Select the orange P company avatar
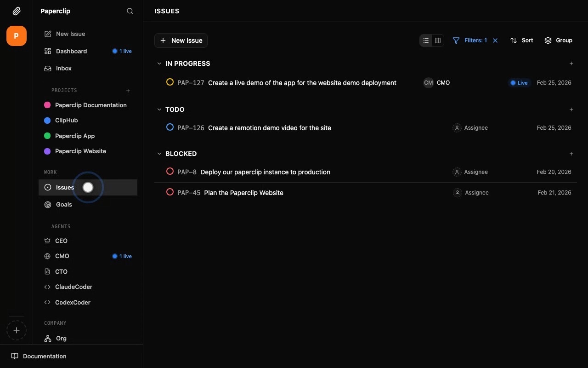The image size is (588, 368). pyautogui.click(x=17, y=36)
